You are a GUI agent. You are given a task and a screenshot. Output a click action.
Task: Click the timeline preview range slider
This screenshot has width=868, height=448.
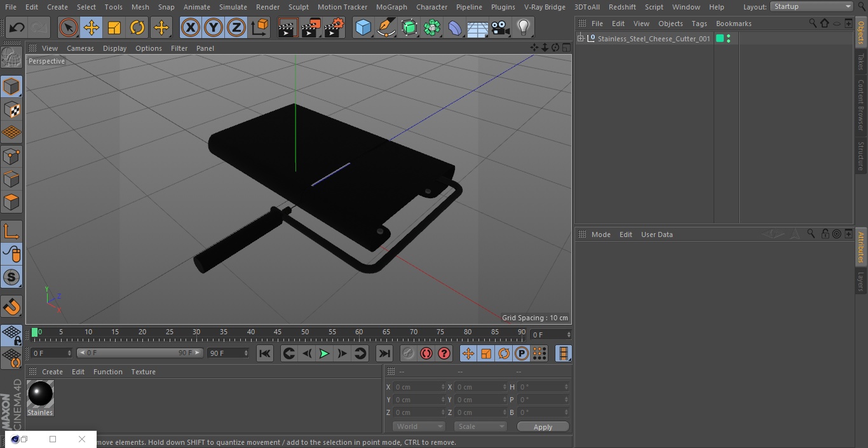[x=140, y=353]
